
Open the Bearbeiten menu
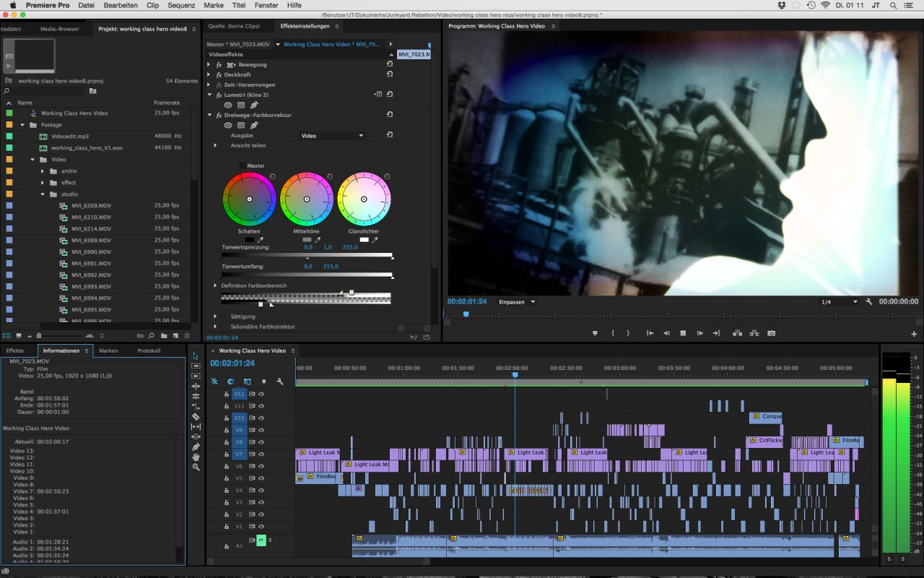[121, 5]
